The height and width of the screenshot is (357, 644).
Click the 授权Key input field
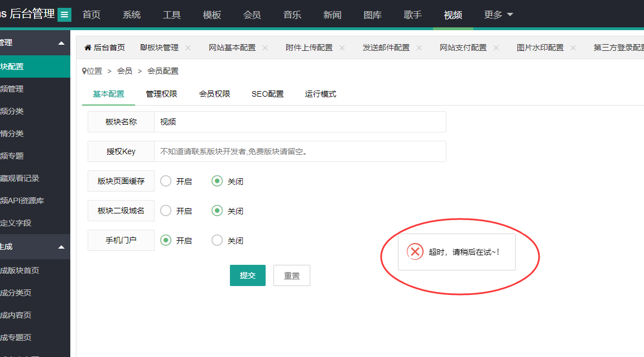[300, 151]
